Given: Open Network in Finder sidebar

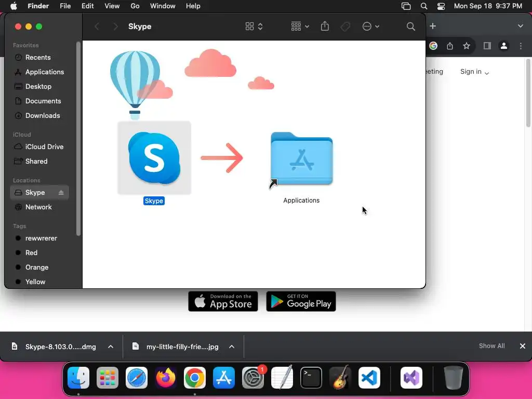Looking at the screenshot, I should (x=38, y=207).
